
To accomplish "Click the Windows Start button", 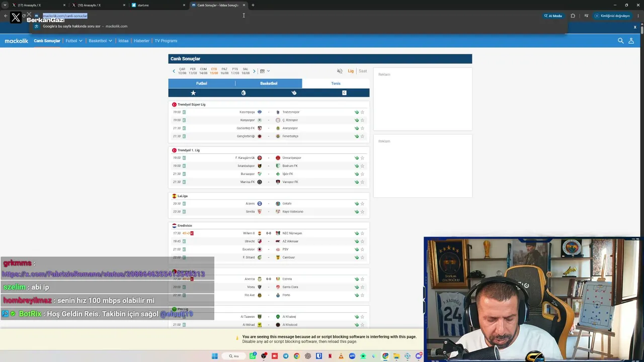I will click(215, 356).
